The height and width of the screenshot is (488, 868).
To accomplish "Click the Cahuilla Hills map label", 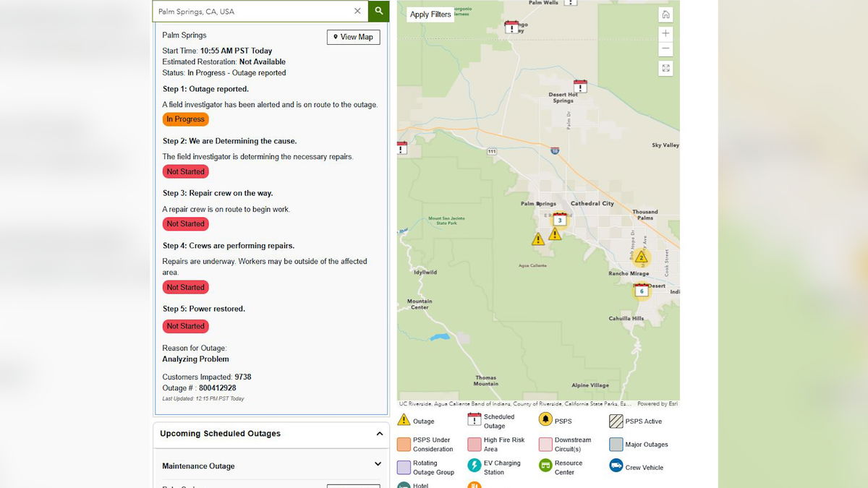I will coord(626,319).
